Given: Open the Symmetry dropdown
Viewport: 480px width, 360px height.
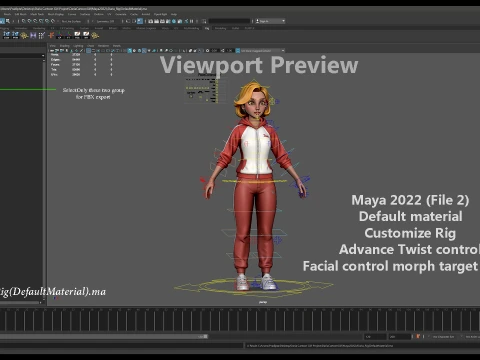Looking at the screenshot, I should [x=106, y=21].
